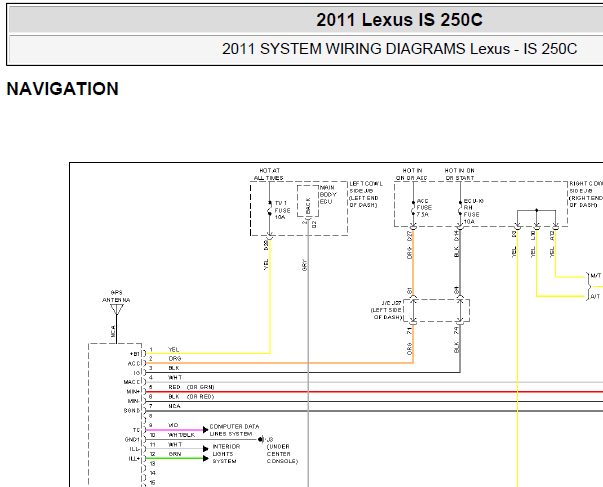This screenshot has width=603, height=487.
Task: Select the "COMPUTER DATA LINES SYSTEM" reference
Action: pyautogui.click(x=234, y=430)
